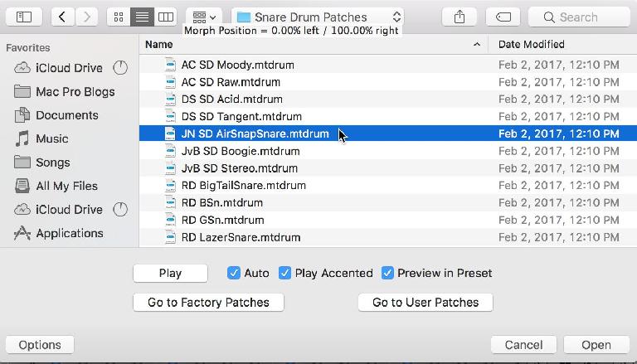
Task: Click the Edit Tags icon
Action: [503, 17]
